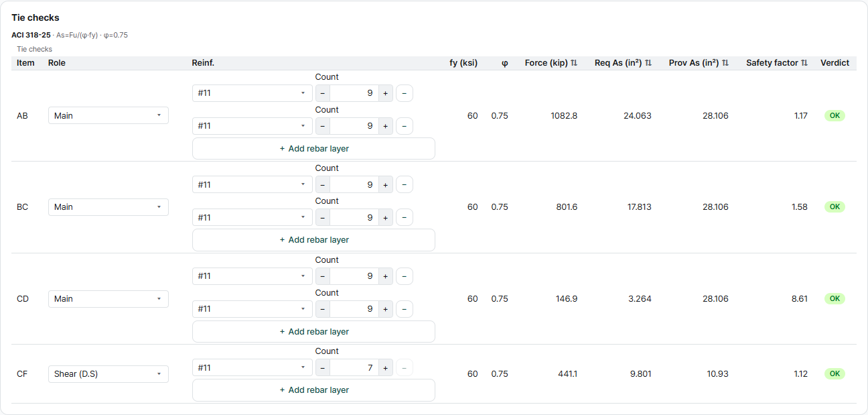
Task: Click the OK verdict badge in row CF
Action: point(835,374)
